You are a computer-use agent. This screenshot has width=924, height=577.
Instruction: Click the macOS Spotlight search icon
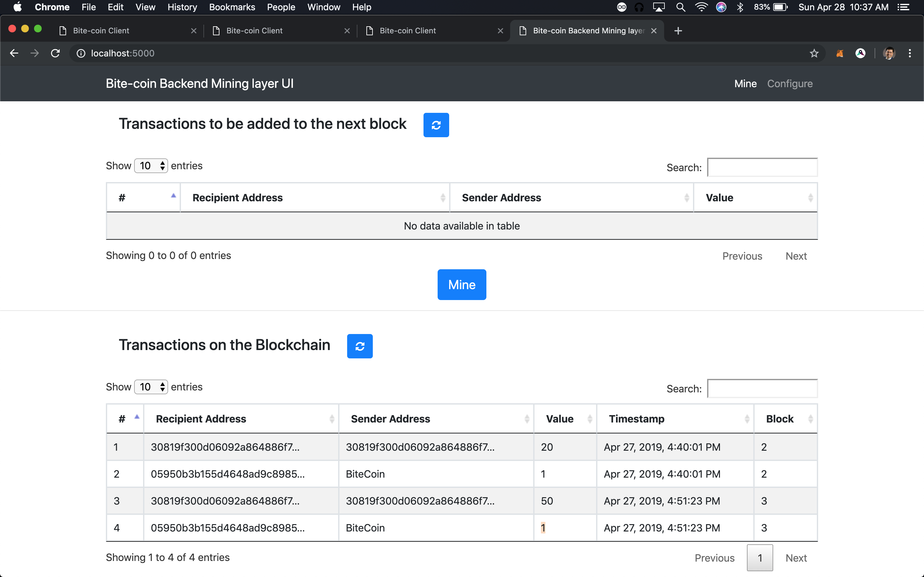(680, 7)
